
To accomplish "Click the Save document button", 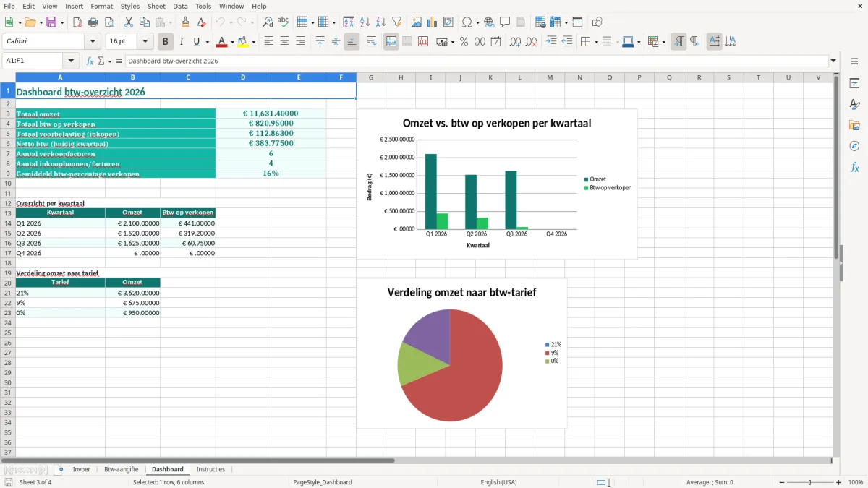I will pos(51,22).
